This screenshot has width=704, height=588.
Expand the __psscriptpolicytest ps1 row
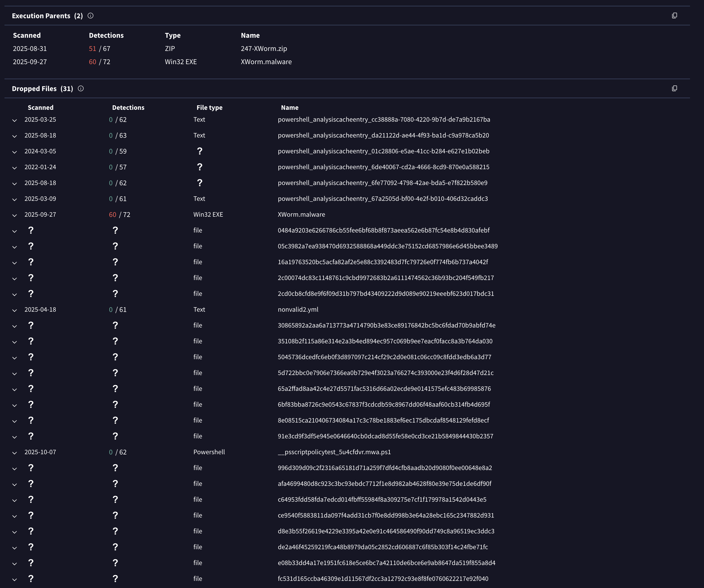click(15, 453)
